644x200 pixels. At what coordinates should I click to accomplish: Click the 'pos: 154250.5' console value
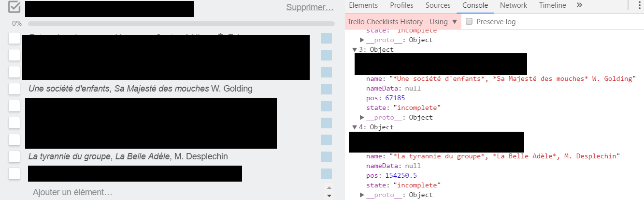[x=391, y=176]
